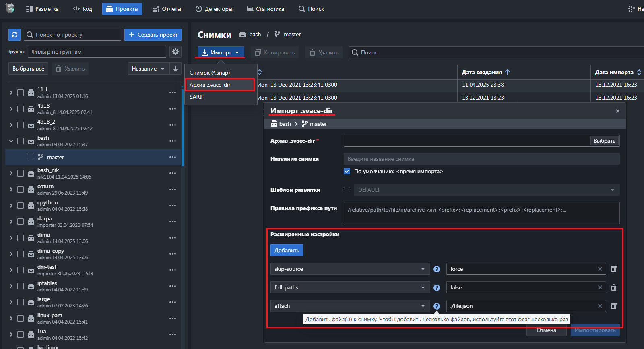Image resolution: width=644 pixels, height=349 pixels.
Task: Open the more options menu for iptables
Action: pyautogui.click(x=173, y=286)
